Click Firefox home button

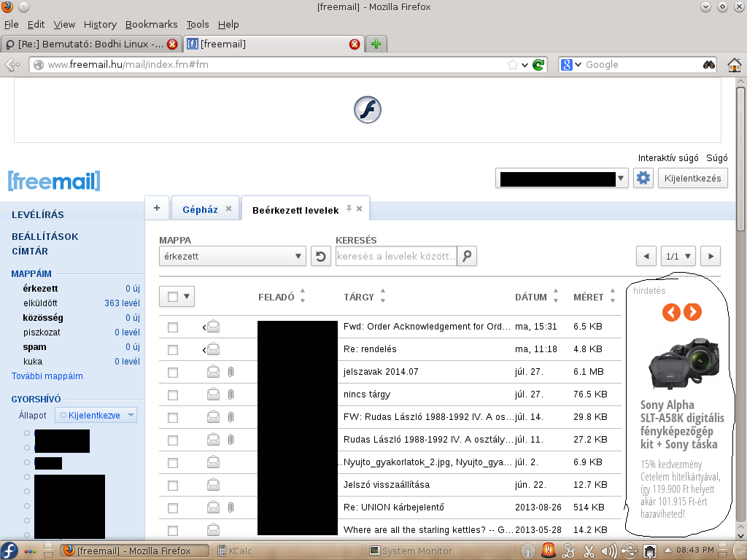[x=734, y=65]
